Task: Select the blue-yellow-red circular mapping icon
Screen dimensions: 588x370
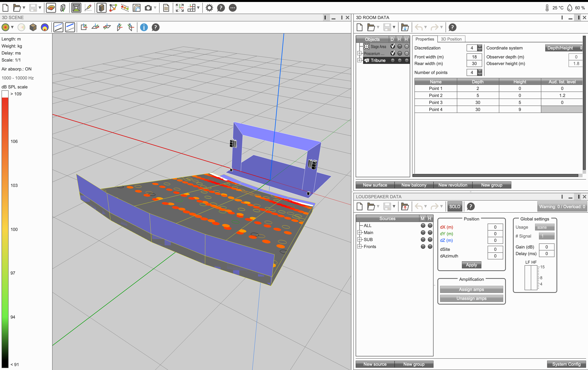Action: [x=45, y=27]
